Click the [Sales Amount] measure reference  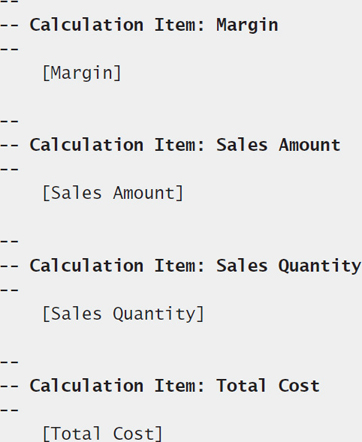pos(113,193)
